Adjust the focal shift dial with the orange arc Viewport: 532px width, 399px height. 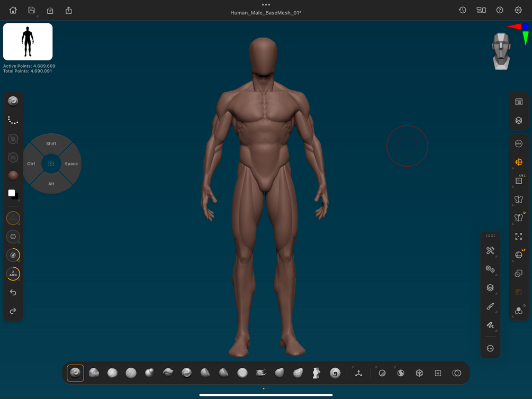pyautogui.click(x=13, y=255)
